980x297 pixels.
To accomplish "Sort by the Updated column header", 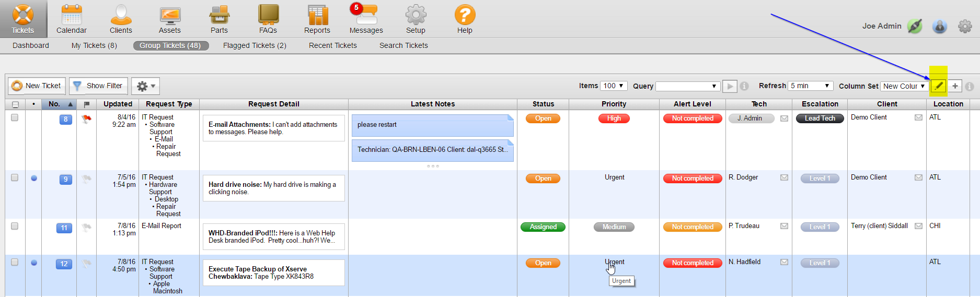I will (x=118, y=104).
